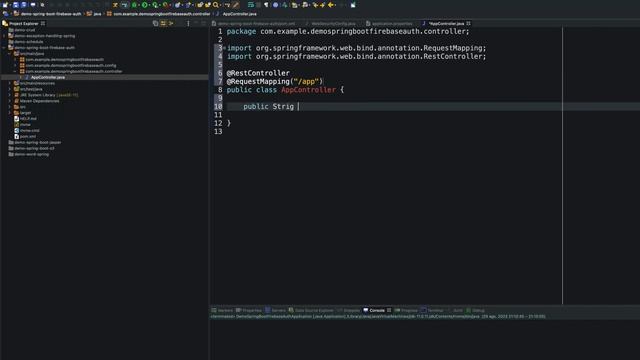The height and width of the screenshot is (360, 640).
Task: Close the Project Explorer view tab
Action: [43, 24]
